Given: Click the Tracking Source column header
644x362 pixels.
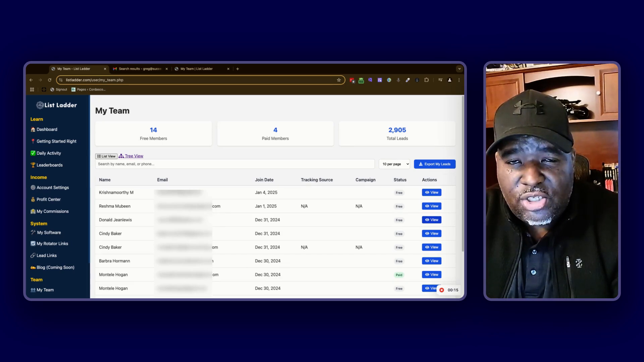Looking at the screenshot, I should (317, 180).
